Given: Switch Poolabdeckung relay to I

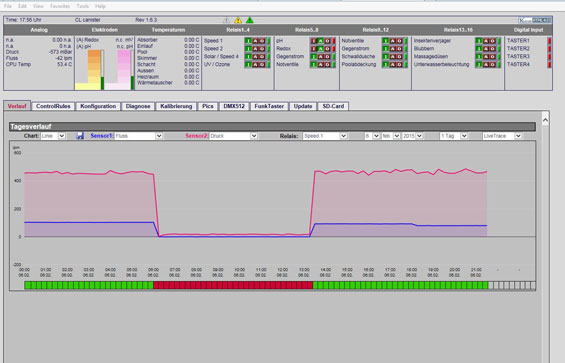Looking at the screenshot, I should pos(386,65).
